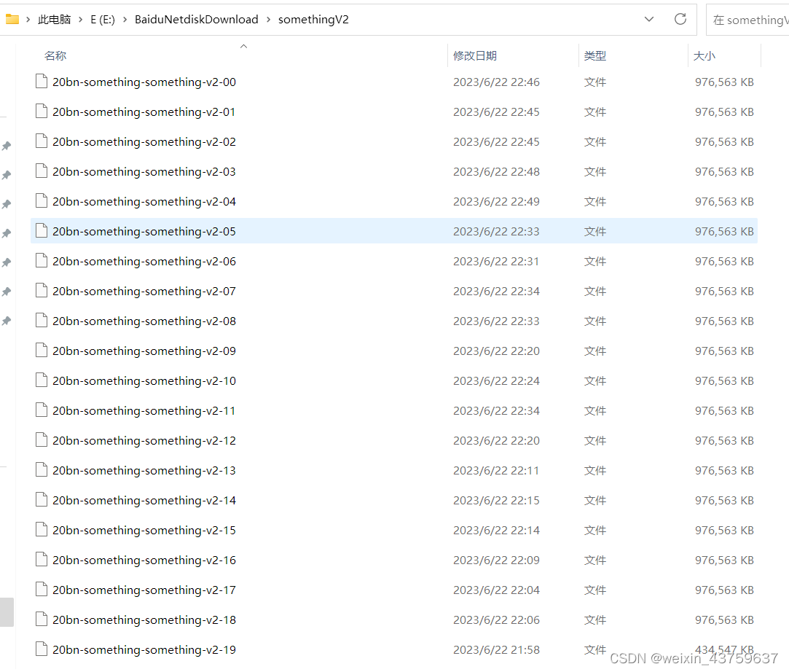Click the topmost pushpin icon in the navigation pane

(7, 145)
